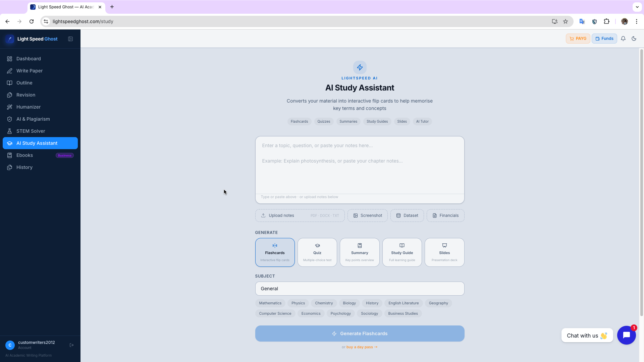Open the Outline section

40,83
